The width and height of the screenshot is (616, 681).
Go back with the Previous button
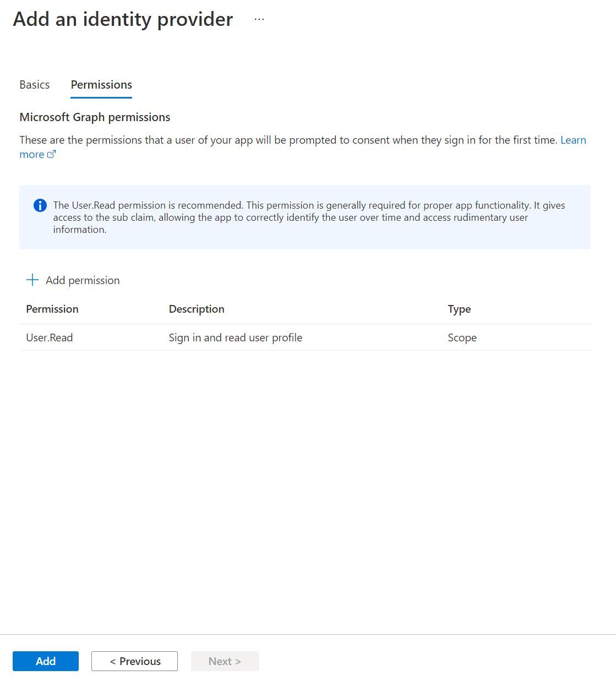tap(134, 661)
